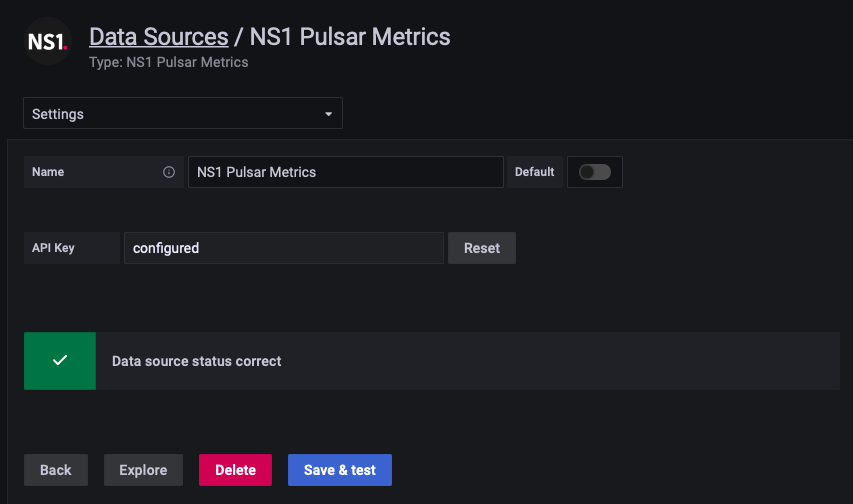Toggle the Default data source switch
The image size is (853, 504).
(x=595, y=172)
